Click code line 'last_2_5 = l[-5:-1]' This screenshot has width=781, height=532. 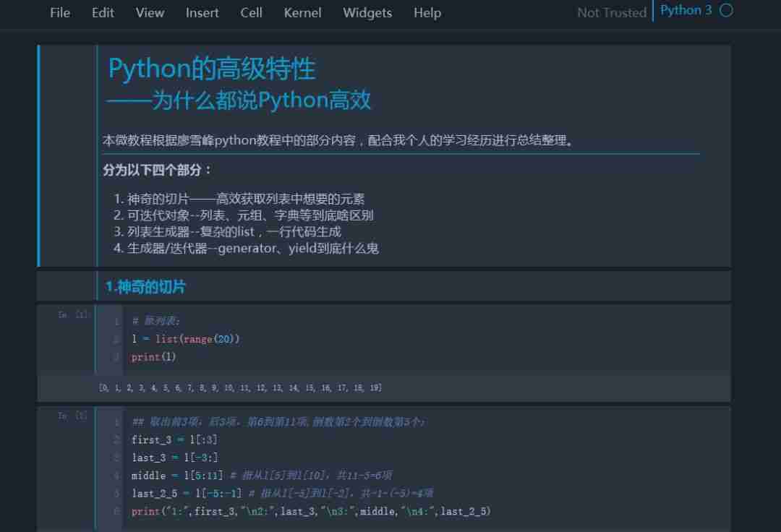click(187, 493)
